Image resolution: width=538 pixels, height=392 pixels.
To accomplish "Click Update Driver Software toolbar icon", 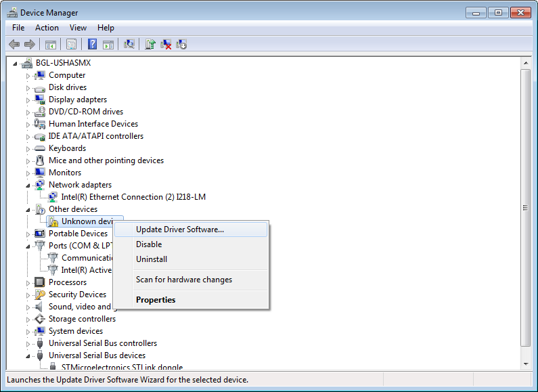I will click(x=150, y=44).
